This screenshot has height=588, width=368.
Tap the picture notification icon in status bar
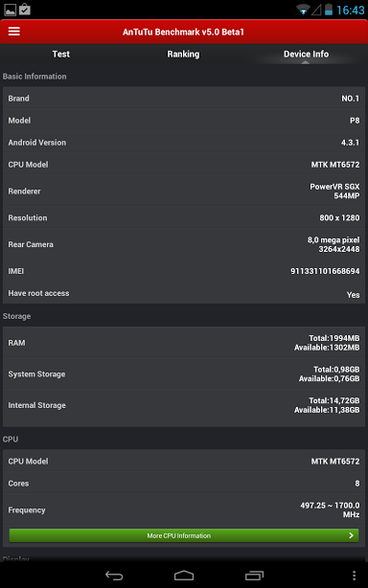(11, 10)
